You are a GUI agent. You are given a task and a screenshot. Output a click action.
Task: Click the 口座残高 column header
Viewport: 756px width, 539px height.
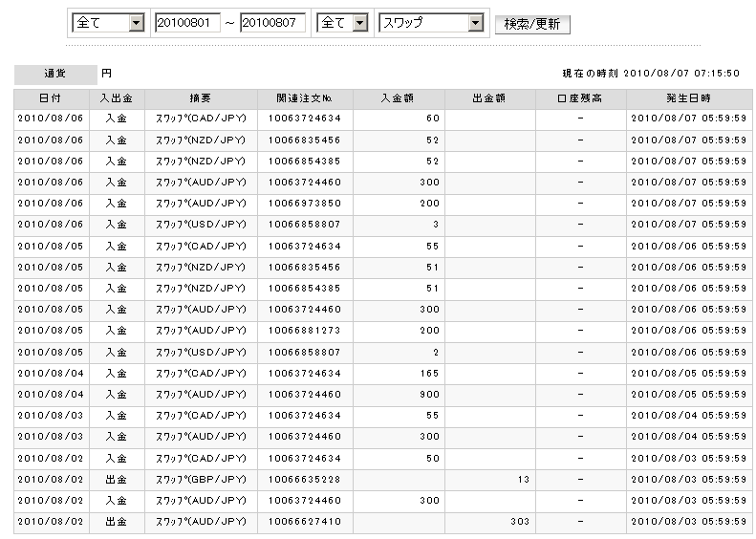click(x=580, y=98)
